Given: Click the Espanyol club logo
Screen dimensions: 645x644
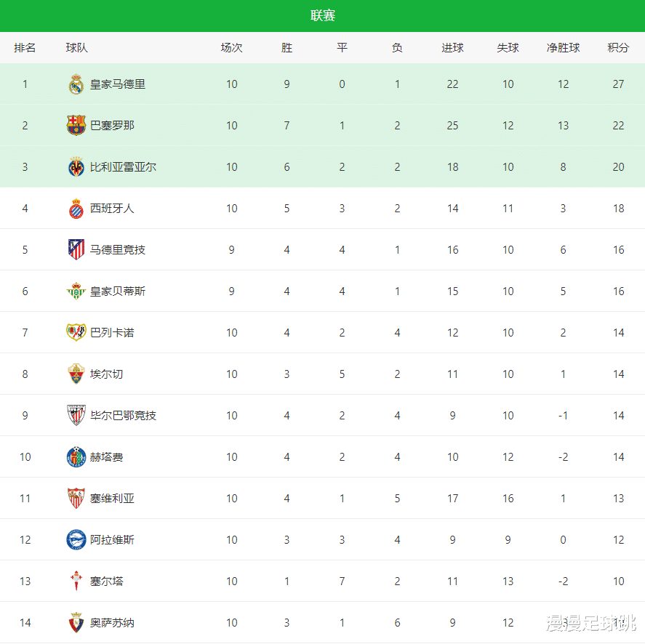Looking at the screenshot, I should pyautogui.click(x=76, y=209).
